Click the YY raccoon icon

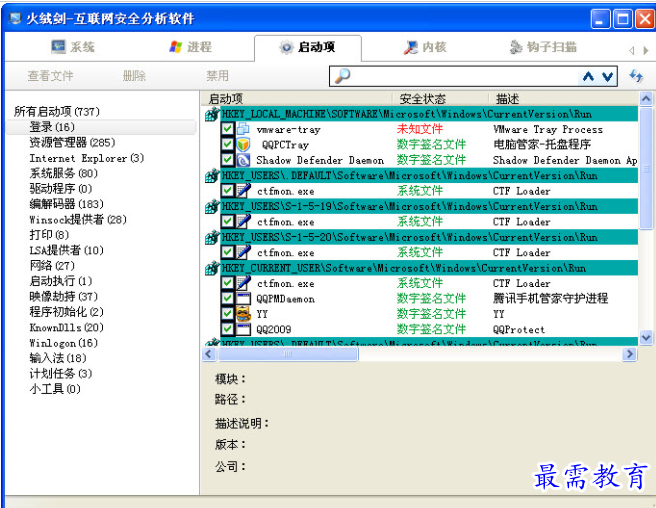(x=243, y=314)
